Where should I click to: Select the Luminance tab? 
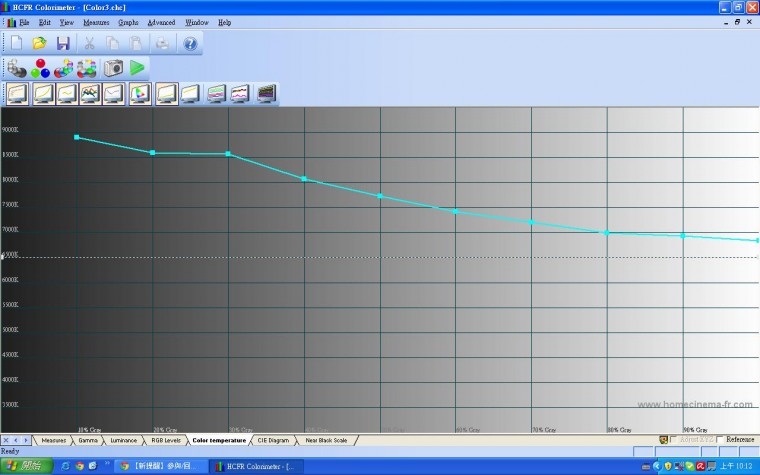[x=123, y=440]
